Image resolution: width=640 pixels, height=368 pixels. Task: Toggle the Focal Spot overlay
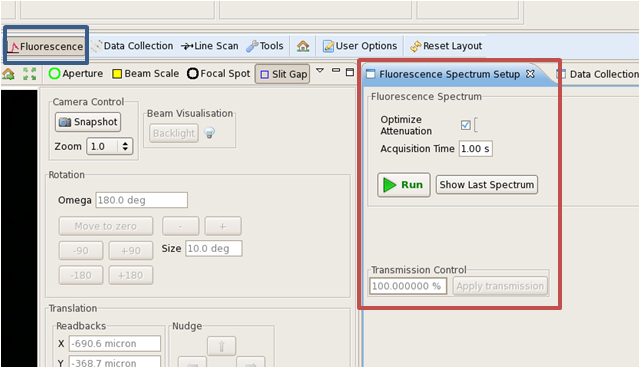[218, 74]
